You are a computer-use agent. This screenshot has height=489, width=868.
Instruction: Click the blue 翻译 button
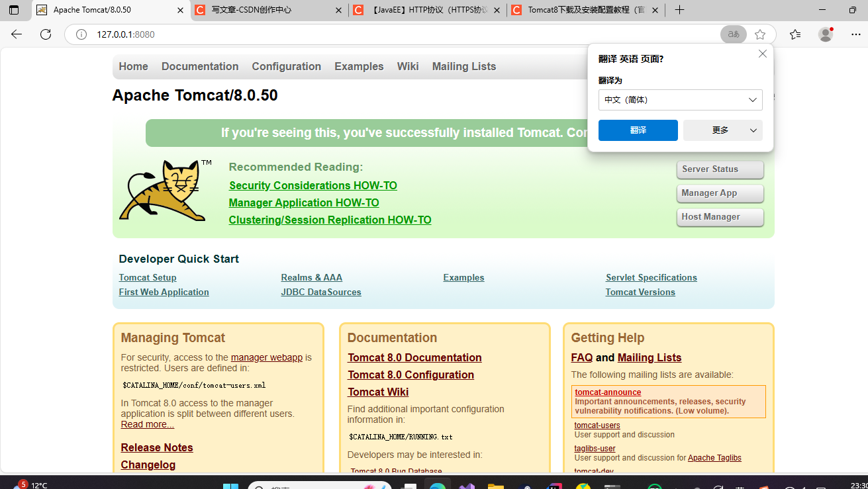tap(638, 130)
